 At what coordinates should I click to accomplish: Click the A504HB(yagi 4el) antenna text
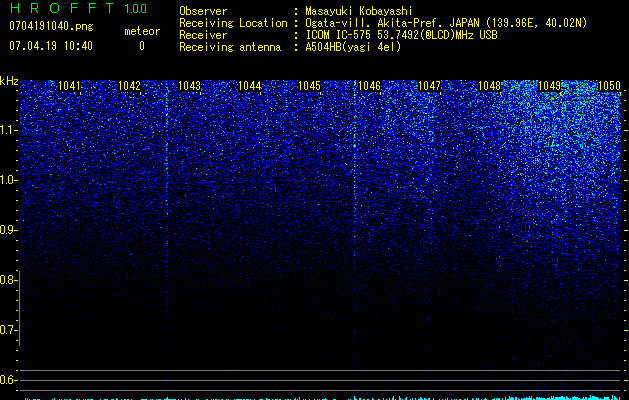pos(353,47)
